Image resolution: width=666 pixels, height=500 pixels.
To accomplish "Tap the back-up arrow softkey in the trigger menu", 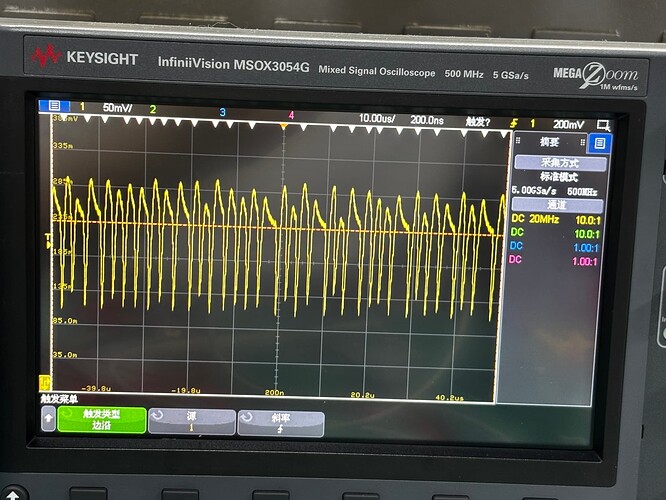I will (48, 418).
